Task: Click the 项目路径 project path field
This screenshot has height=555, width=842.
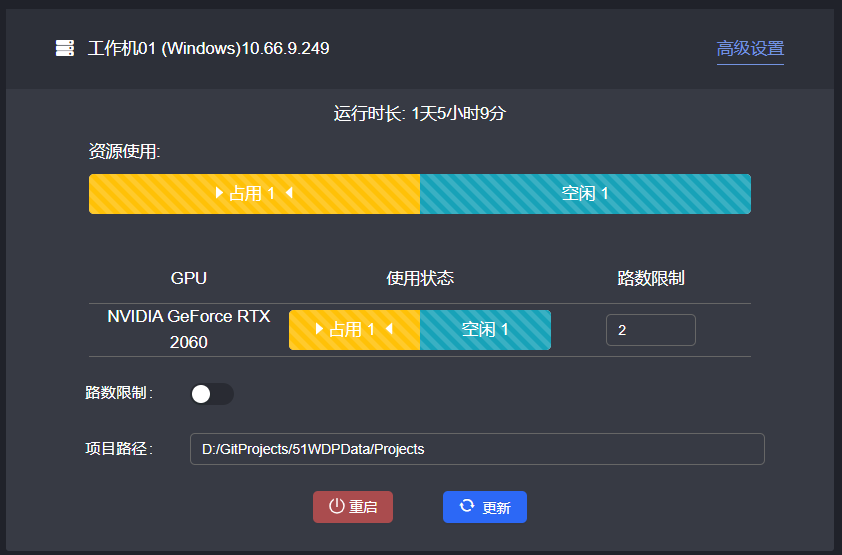Action: [477, 449]
